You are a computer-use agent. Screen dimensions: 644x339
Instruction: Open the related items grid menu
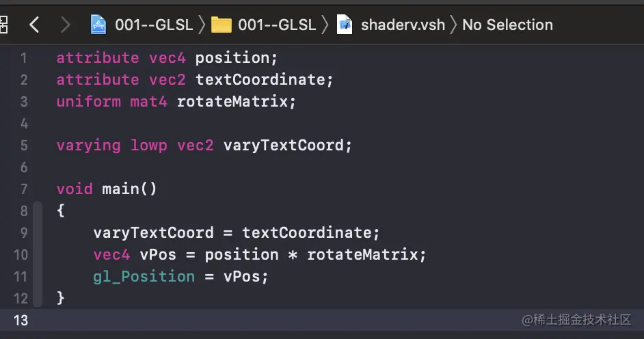point(3,25)
